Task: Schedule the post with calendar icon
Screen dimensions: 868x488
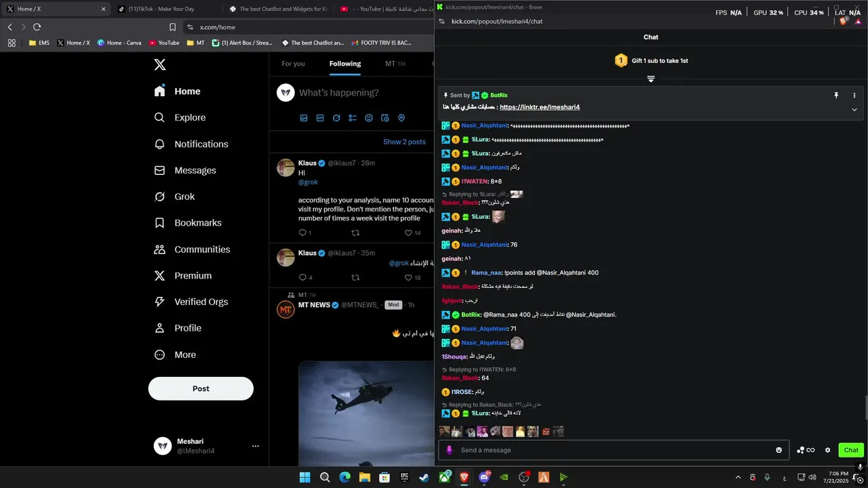Action: pyautogui.click(x=385, y=118)
